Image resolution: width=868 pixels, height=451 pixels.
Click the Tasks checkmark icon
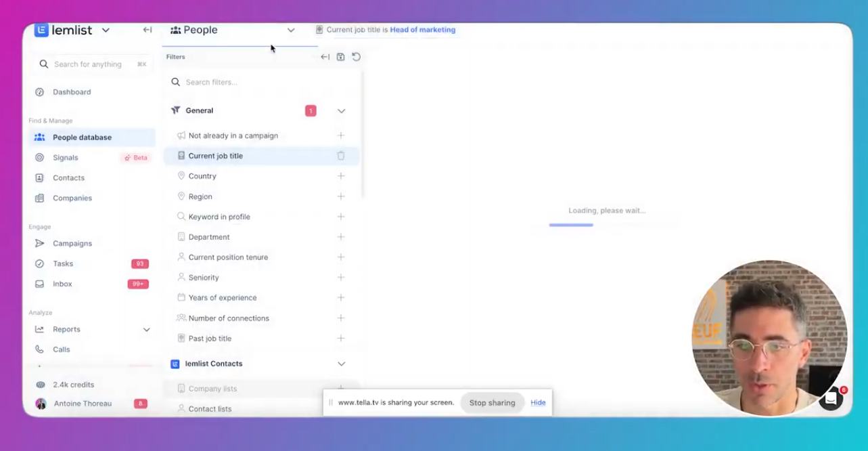[40, 264]
